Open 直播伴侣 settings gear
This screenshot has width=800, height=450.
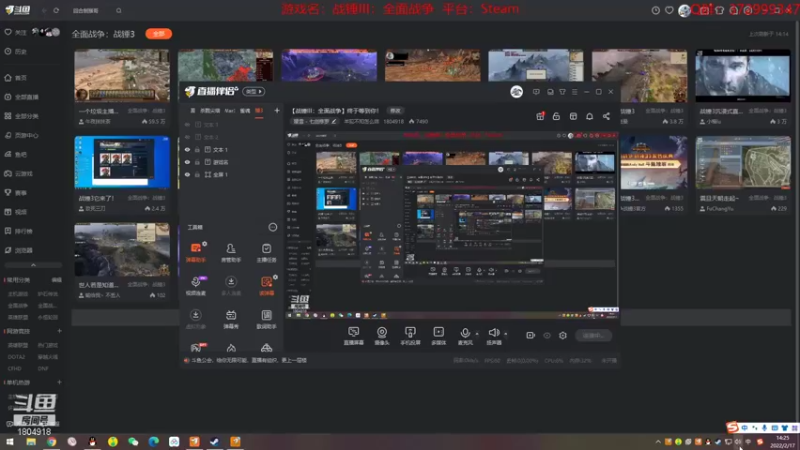pyautogui.click(x=563, y=335)
